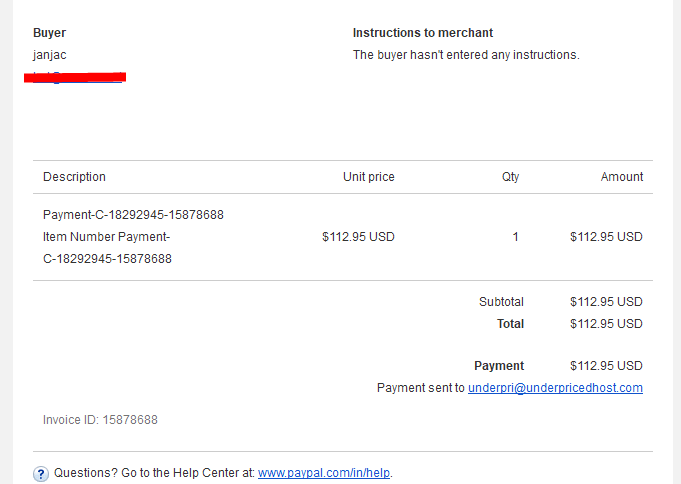Click the Invoice ID 15878688 text
Screen dimensions: 681x484
(100, 420)
